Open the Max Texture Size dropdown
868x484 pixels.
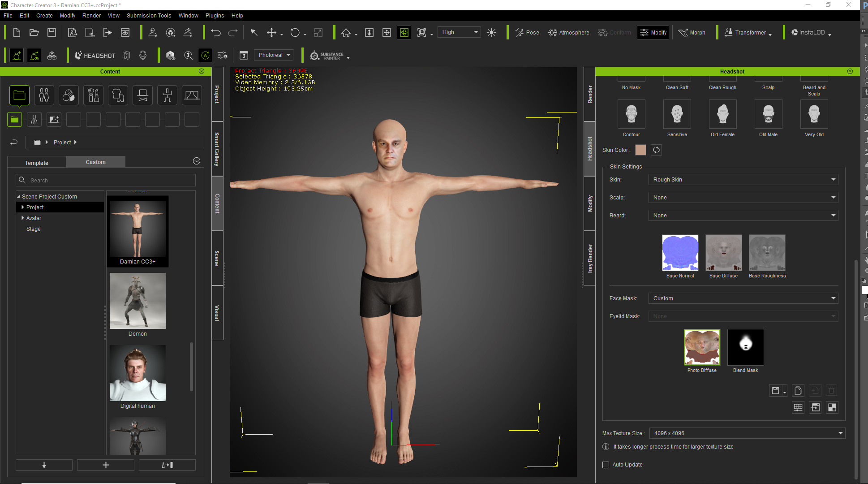(747, 433)
